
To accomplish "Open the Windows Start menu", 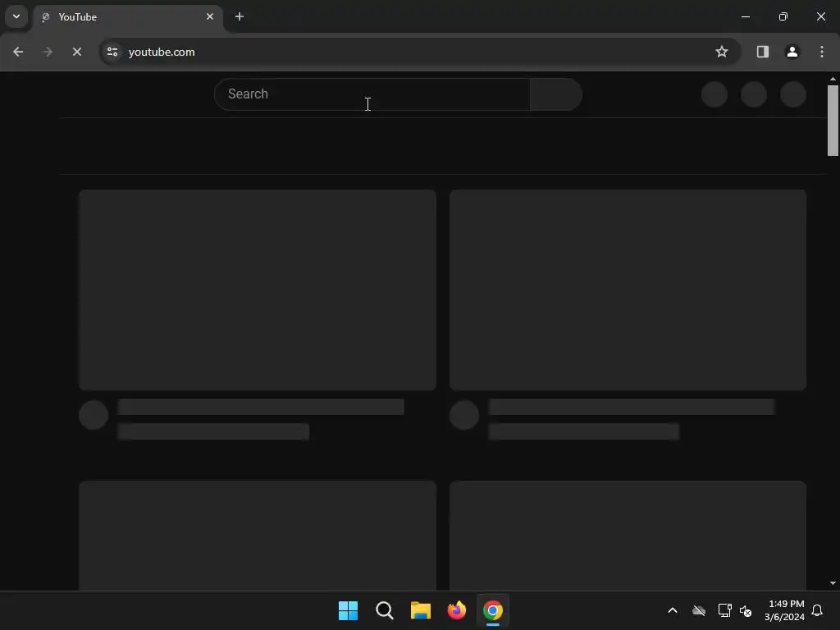I will click(348, 610).
